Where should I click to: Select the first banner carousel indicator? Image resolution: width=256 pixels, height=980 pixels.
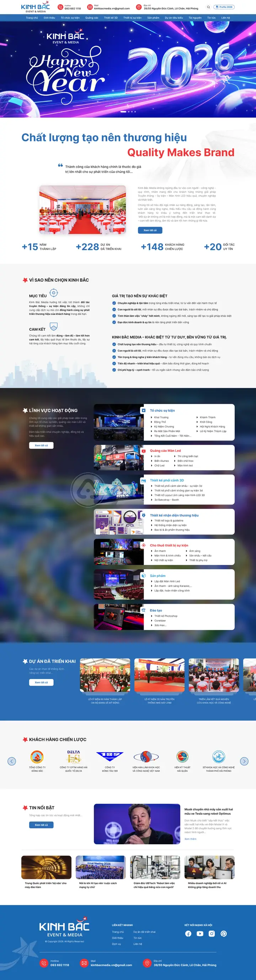[123, 112]
